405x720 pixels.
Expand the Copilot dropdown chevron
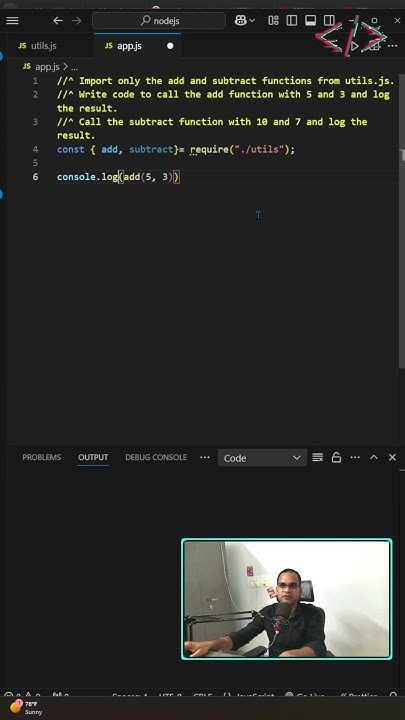pyautogui.click(x=252, y=21)
